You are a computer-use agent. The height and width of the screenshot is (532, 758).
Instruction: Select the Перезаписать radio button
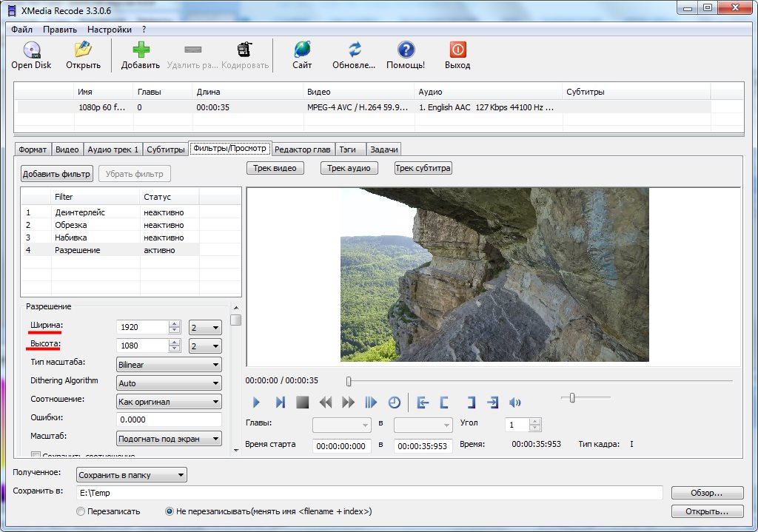(x=81, y=511)
